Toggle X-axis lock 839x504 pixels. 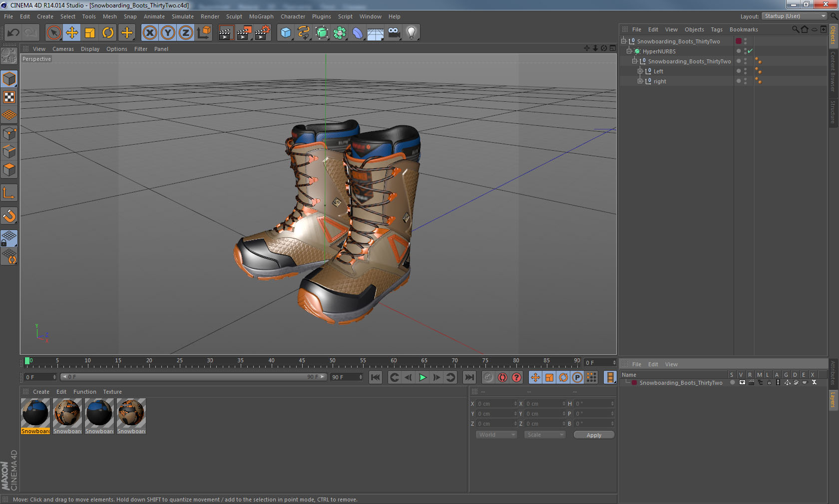(x=149, y=33)
